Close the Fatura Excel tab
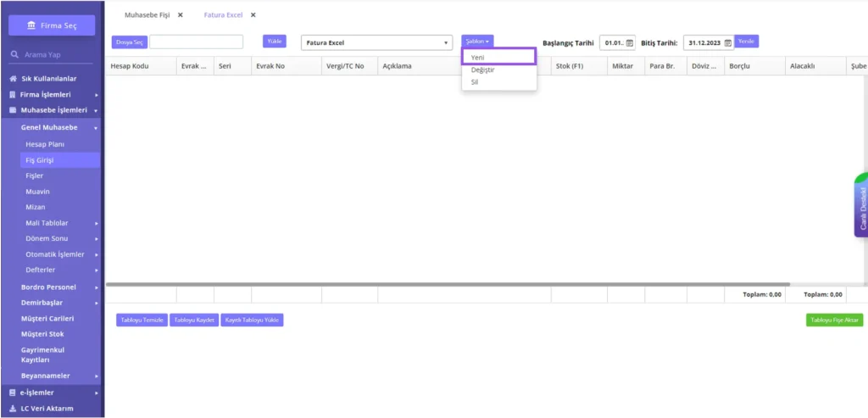The width and height of the screenshot is (868, 418). point(253,15)
